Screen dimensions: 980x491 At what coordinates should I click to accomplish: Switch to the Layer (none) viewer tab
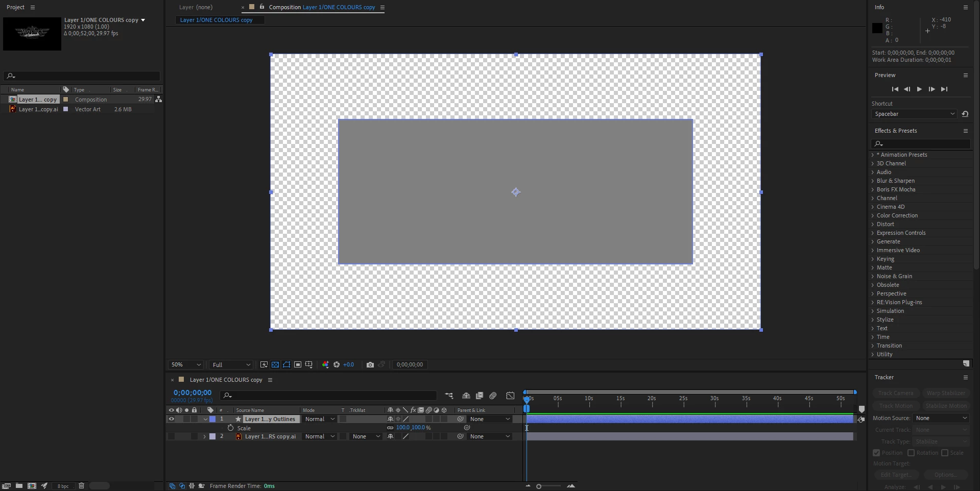196,7
